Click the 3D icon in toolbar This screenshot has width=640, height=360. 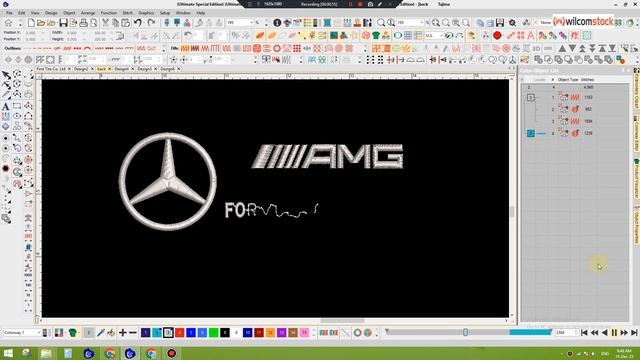536,48
